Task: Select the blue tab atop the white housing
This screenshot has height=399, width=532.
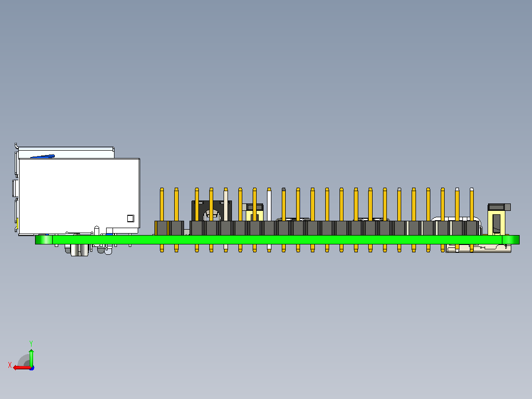Action: click(x=43, y=157)
